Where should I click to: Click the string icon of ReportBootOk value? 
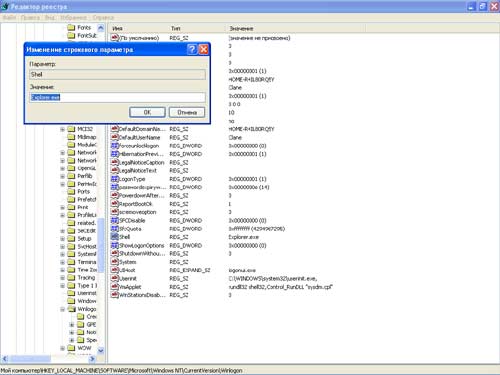tap(115, 204)
